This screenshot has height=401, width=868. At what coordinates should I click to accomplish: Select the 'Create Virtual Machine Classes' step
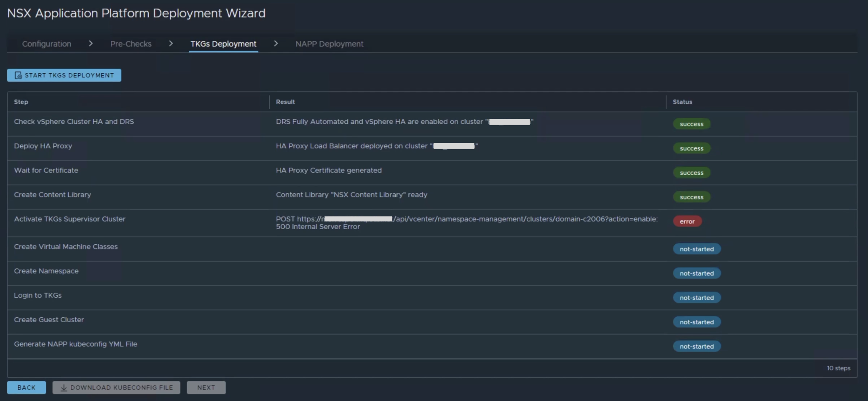point(66,247)
